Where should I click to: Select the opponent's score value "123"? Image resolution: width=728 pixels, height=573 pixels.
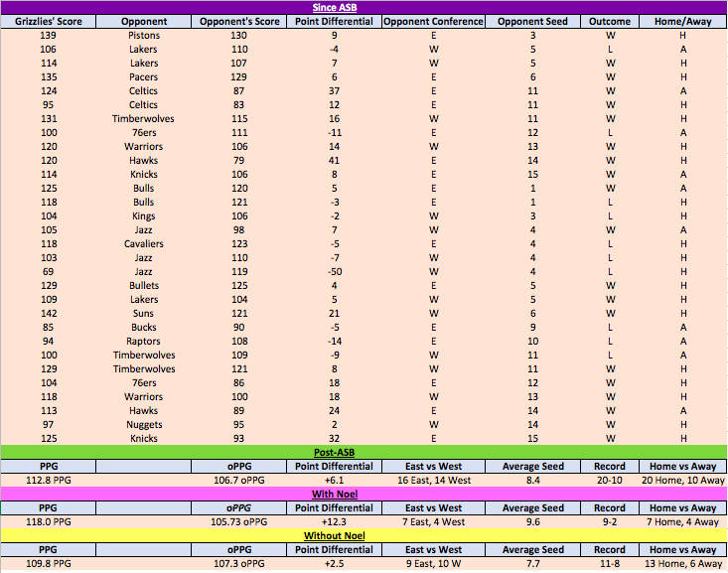(x=239, y=243)
